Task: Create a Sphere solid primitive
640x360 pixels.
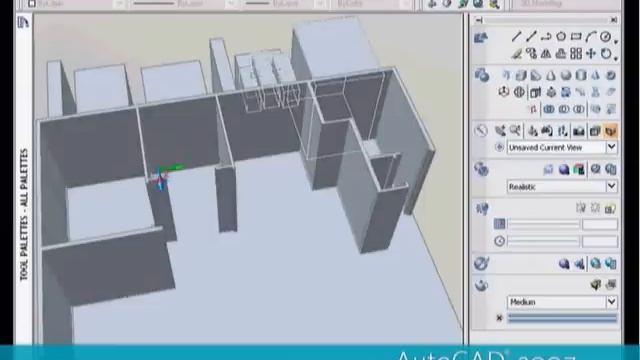Action: tap(566, 76)
